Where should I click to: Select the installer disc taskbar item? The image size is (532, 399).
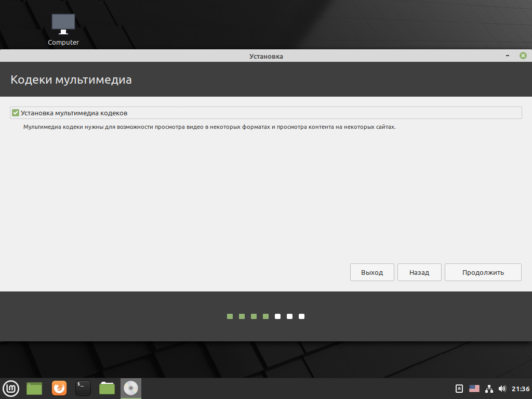pyautogui.click(x=131, y=388)
